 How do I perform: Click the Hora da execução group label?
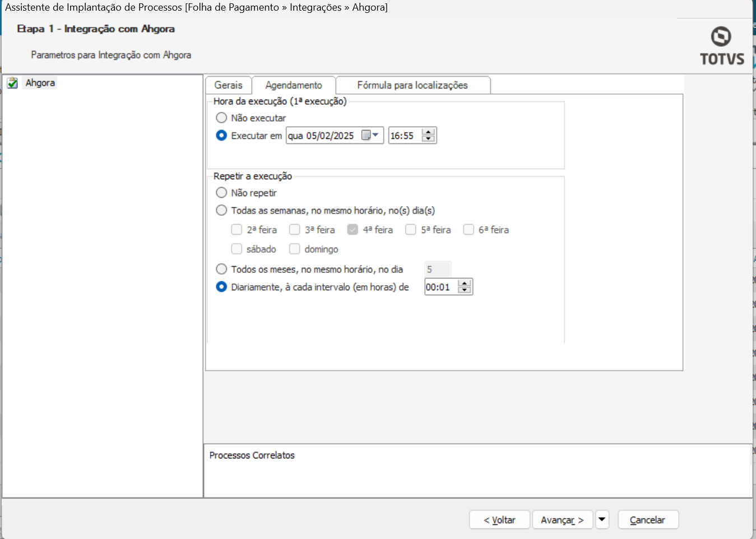tap(280, 101)
